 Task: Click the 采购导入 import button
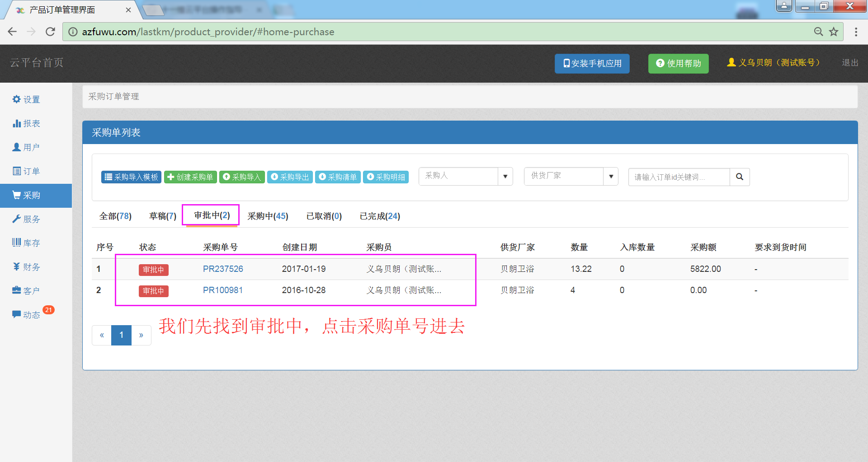242,177
